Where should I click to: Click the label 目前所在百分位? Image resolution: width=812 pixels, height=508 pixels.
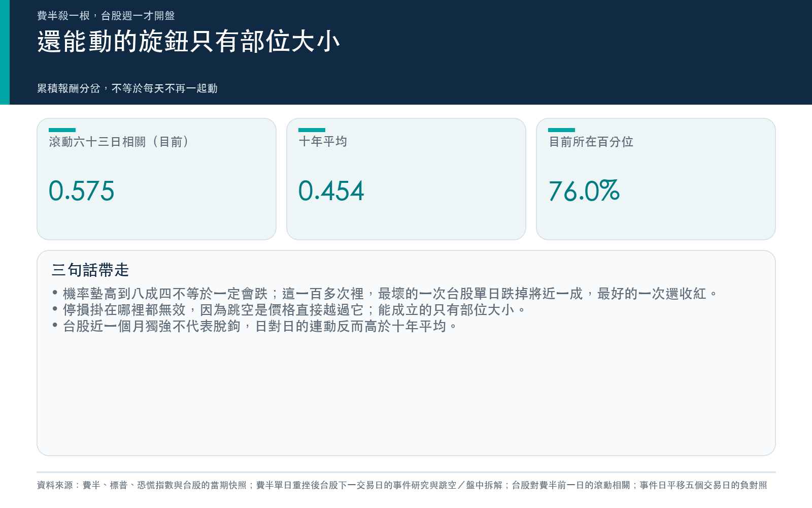(x=591, y=142)
